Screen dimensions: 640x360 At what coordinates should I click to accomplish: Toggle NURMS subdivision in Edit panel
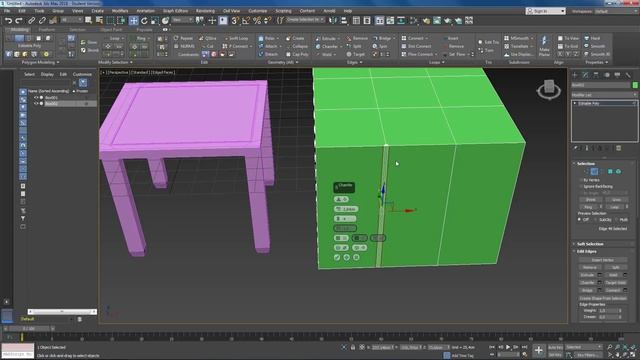pyautogui.click(x=184, y=46)
